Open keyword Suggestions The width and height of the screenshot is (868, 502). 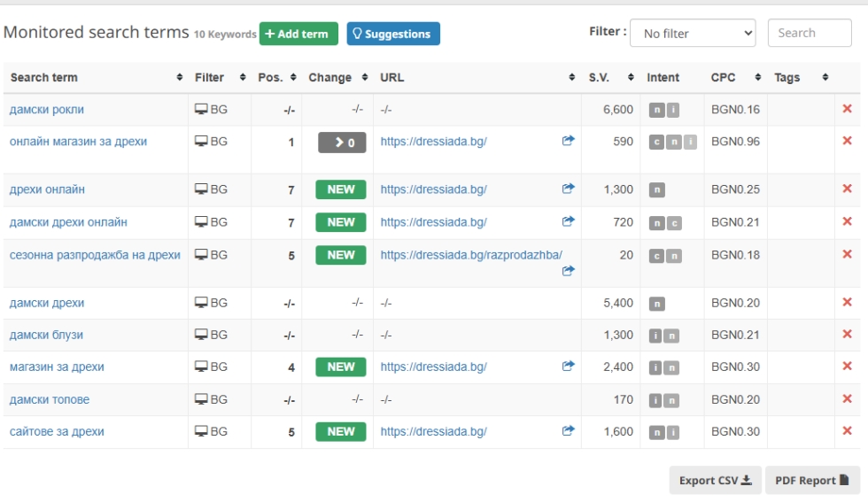(x=393, y=34)
